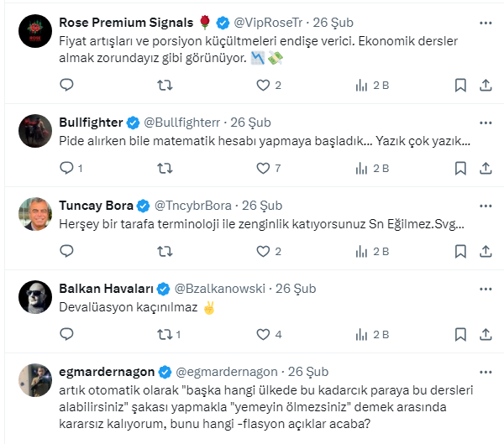Retweet the Bullfighter post
The height and width of the screenshot is (444, 504).
pyautogui.click(x=165, y=168)
